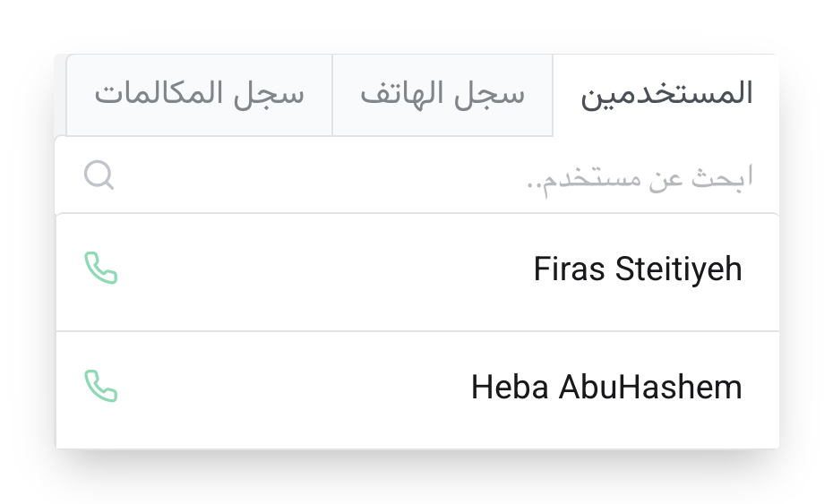This screenshot has width=833, height=504.
Task: Open the سجل المكالمات tab
Action: click(x=199, y=95)
